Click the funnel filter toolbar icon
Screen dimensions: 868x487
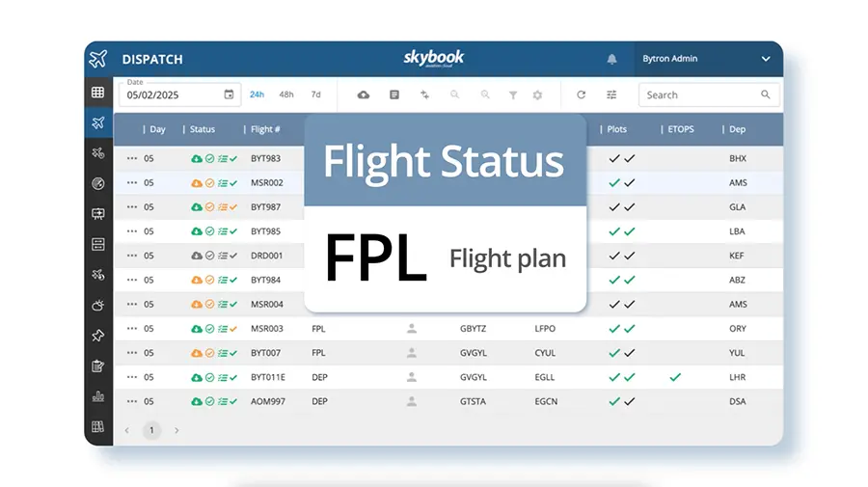[513, 95]
